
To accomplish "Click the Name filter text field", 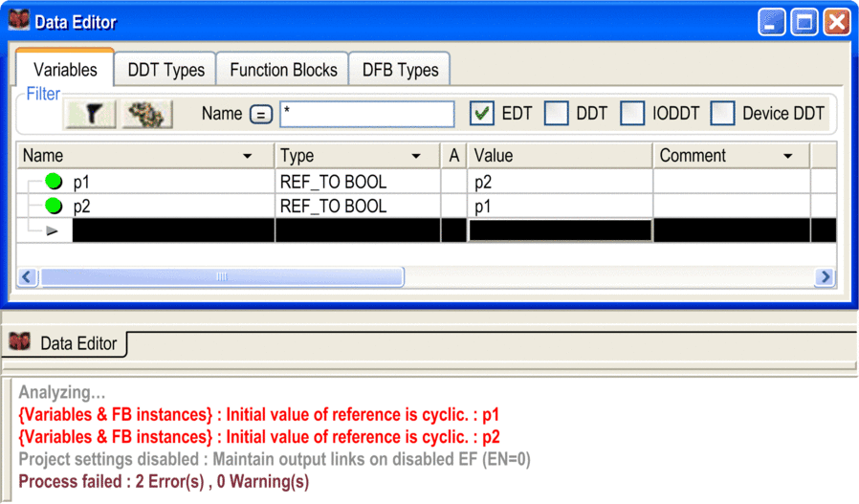I will tap(366, 114).
